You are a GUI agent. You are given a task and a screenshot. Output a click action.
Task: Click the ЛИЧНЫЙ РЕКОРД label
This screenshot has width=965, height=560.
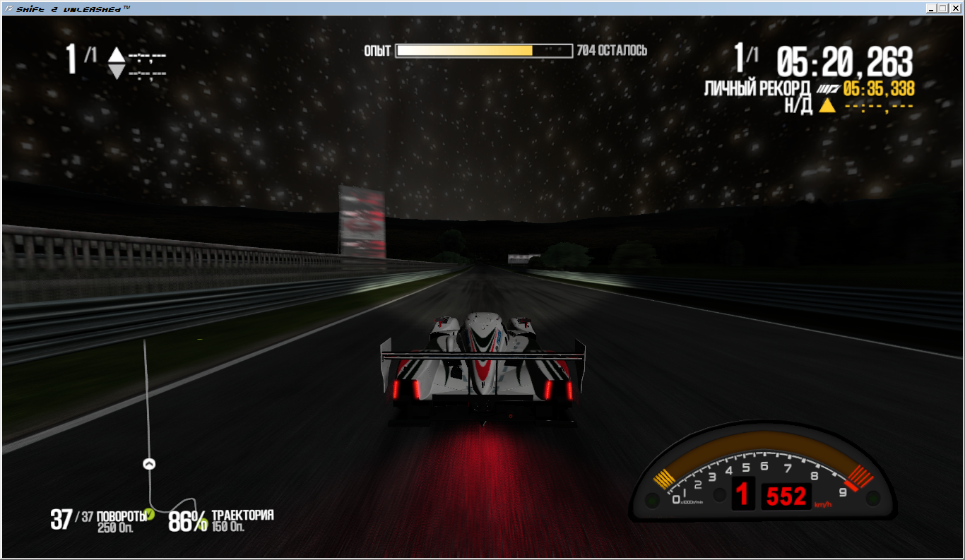tap(757, 89)
